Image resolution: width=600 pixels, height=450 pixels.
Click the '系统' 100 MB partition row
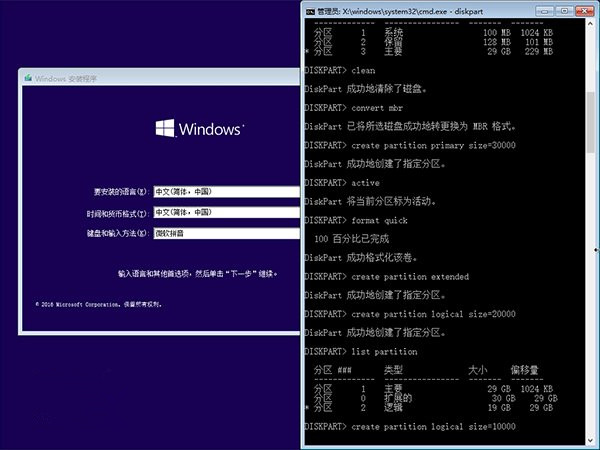[x=433, y=33]
